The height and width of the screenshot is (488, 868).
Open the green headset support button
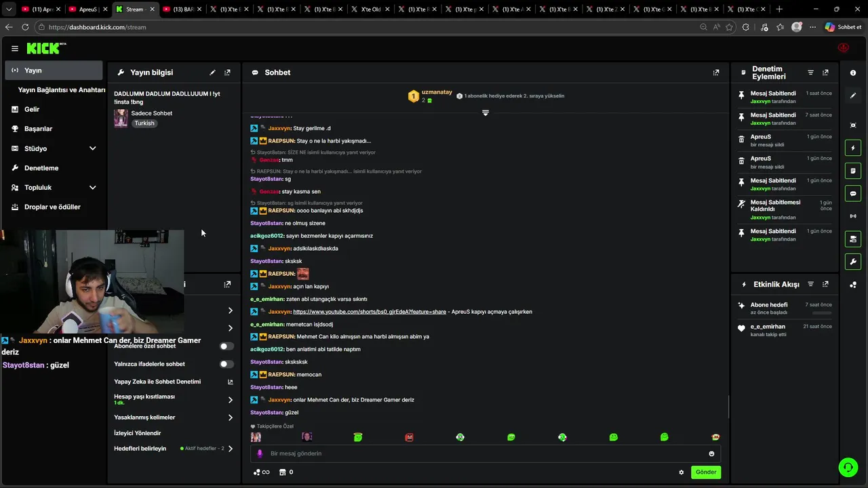click(847, 467)
